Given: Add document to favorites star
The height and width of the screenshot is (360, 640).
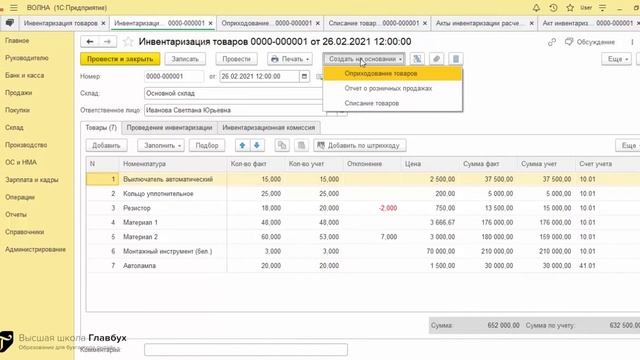Looking at the screenshot, I should tap(128, 42).
